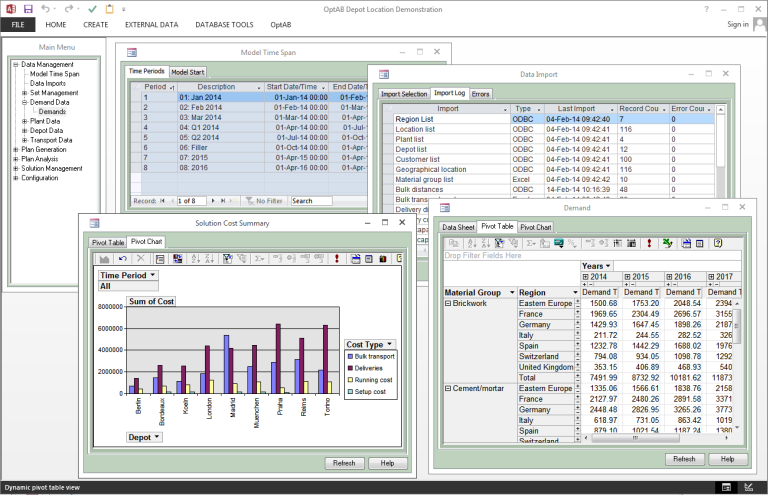This screenshot has height=495, width=768.
Task: Click sort descending icon in Demand toolbar
Action: coord(485,243)
